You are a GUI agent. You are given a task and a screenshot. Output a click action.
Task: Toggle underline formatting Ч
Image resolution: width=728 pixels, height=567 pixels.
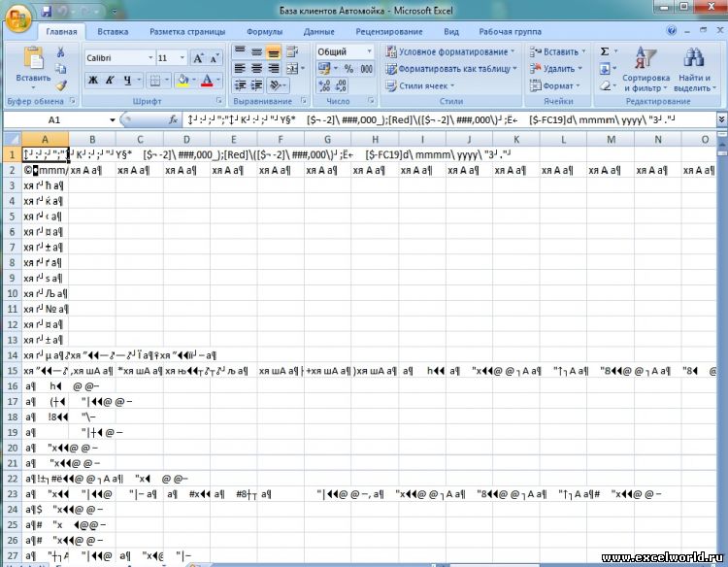[128, 81]
